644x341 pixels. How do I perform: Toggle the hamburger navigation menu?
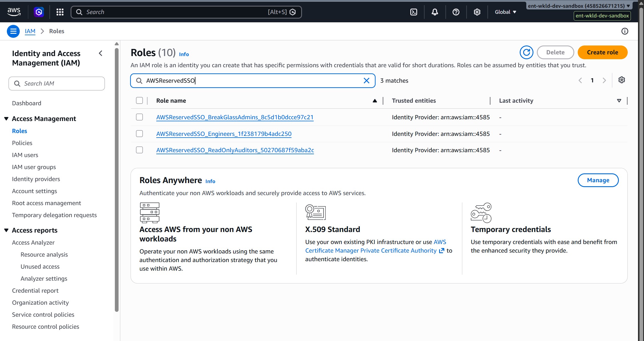coord(13,31)
